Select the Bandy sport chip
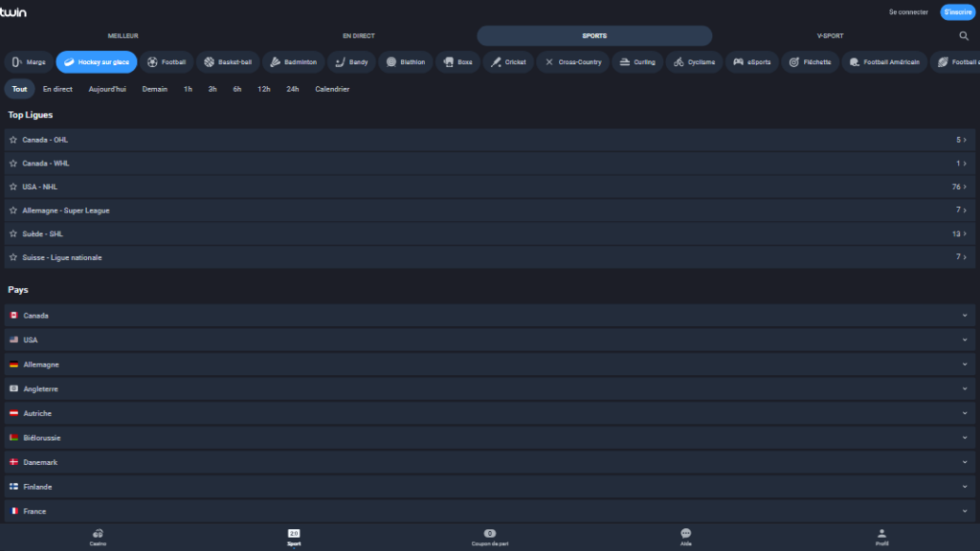The image size is (980, 551). tap(351, 62)
